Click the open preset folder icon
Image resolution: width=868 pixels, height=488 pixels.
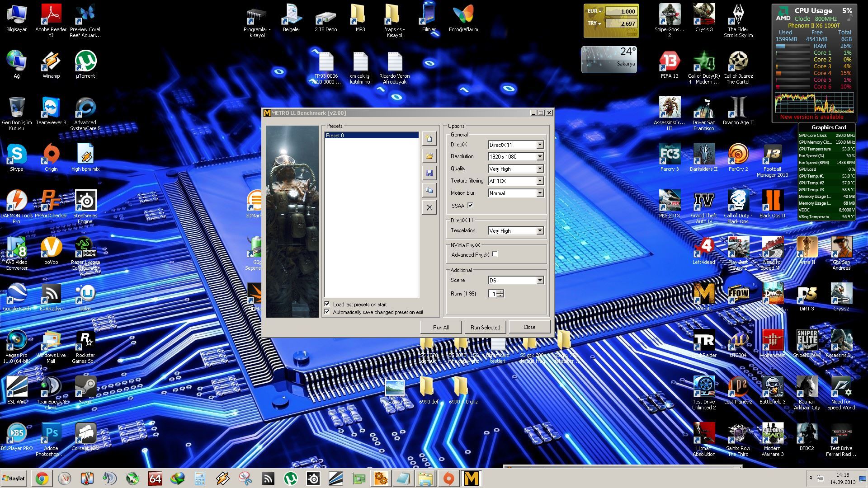coord(429,156)
